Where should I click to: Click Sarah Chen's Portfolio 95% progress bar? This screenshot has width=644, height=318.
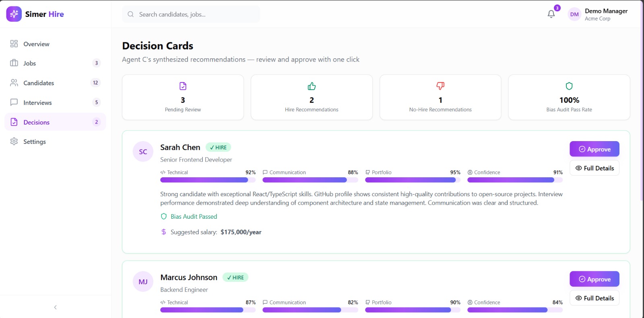[413, 180]
